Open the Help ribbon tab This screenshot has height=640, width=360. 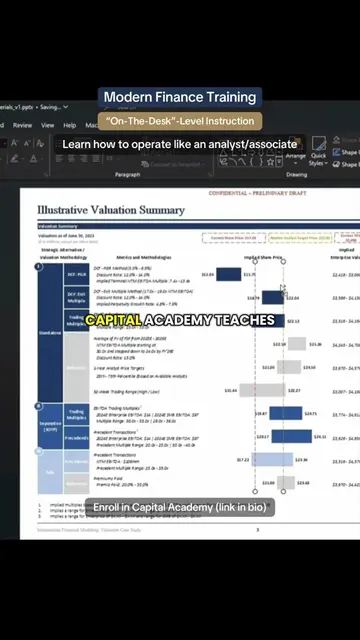(x=69, y=125)
